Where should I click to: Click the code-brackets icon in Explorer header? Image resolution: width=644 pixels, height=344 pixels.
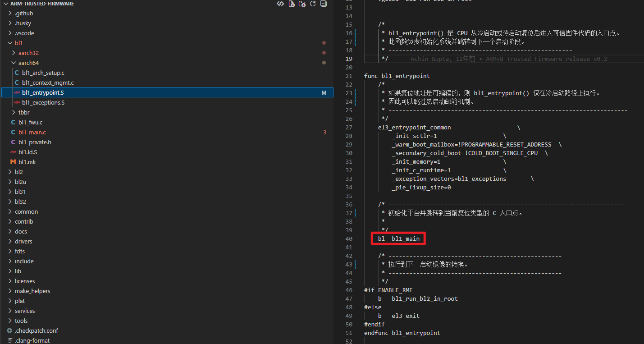[x=280, y=4]
